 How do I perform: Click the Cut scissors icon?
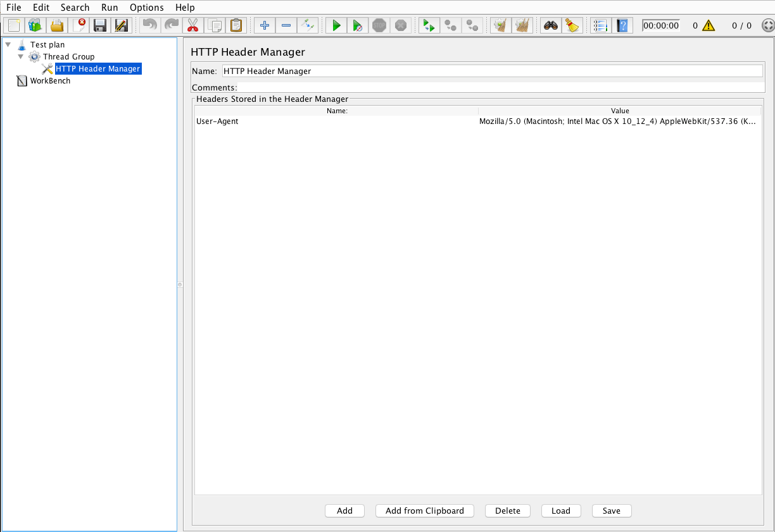pyautogui.click(x=193, y=26)
